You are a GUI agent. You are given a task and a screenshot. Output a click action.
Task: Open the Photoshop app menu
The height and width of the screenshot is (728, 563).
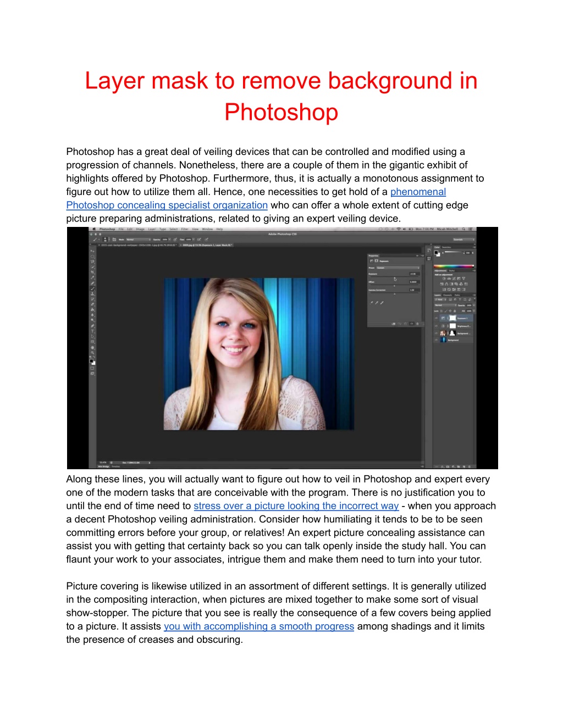(x=107, y=229)
